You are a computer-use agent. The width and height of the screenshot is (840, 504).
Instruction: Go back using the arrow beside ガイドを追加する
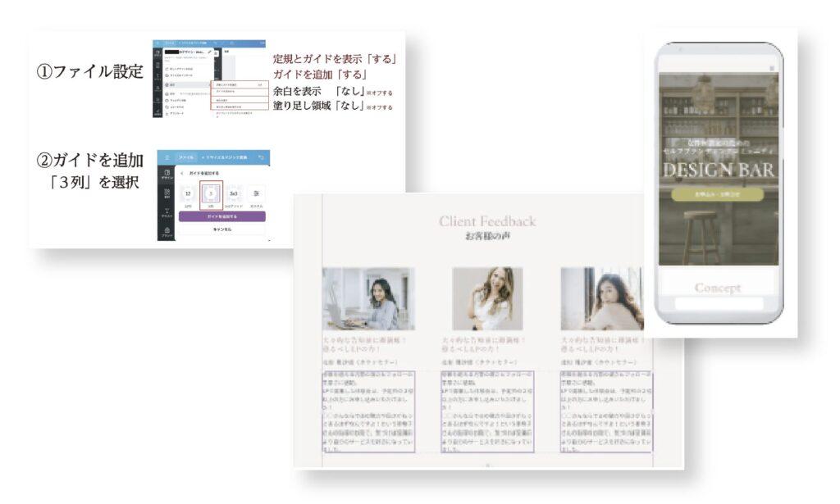click(x=182, y=175)
